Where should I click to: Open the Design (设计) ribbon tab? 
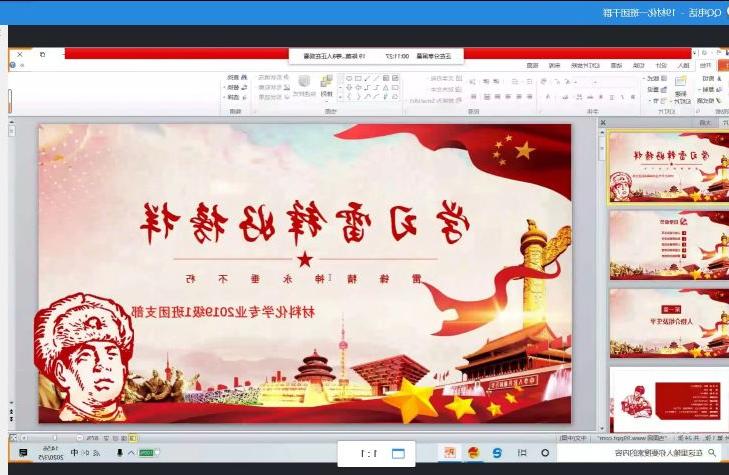pyautogui.click(x=661, y=66)
